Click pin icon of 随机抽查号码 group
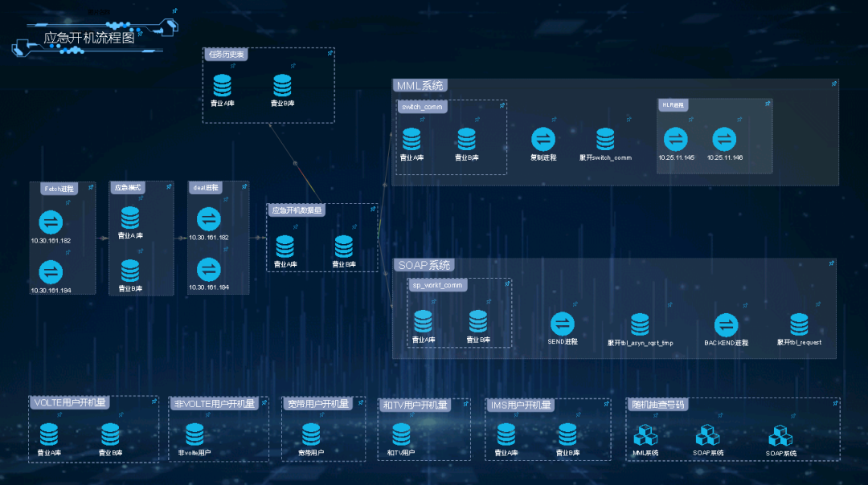This screenshot has height=485, width=868. tap(835, 403)
